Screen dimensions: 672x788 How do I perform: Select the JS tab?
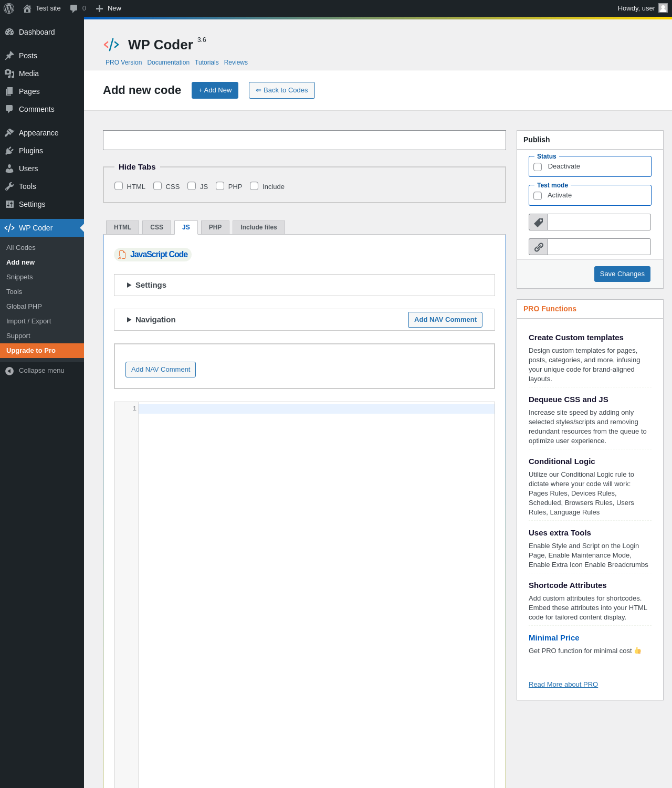click(186, 227)
